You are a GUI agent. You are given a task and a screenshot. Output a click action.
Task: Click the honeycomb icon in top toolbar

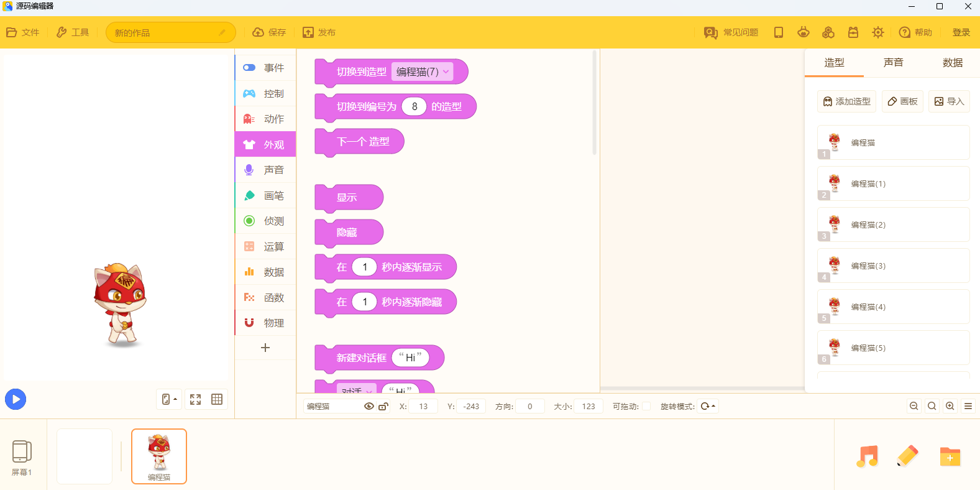click(x=828, y=32)
